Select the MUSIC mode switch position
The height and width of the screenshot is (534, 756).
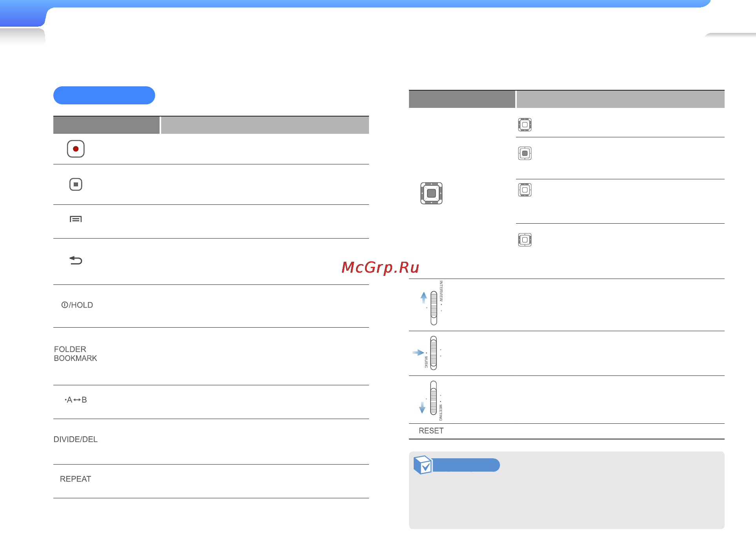point(429,353)
